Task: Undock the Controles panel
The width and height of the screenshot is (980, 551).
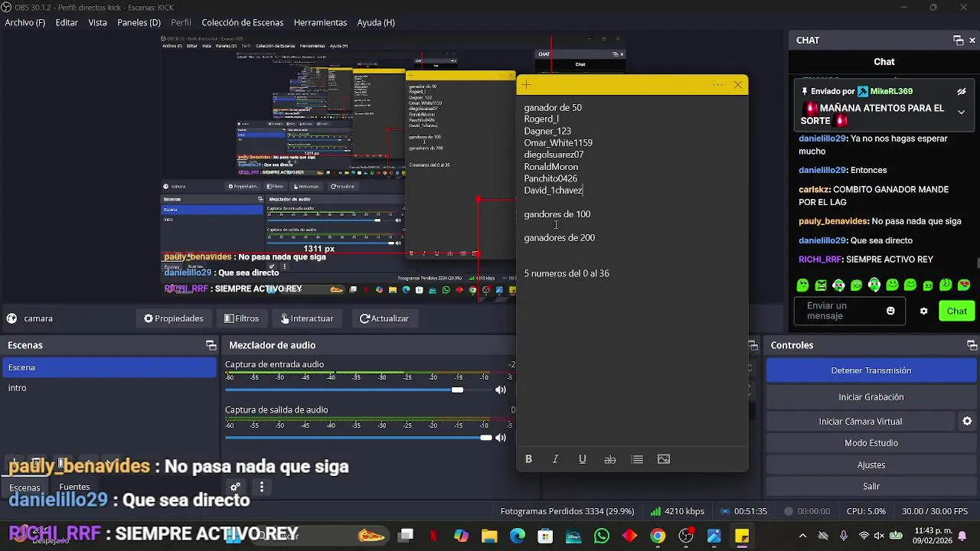Action: point(972,345)
